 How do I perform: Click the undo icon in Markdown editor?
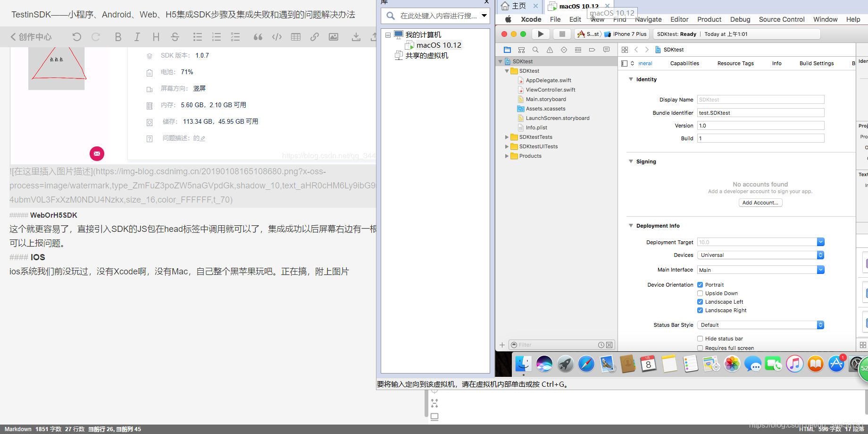click(x=77, y=37)
